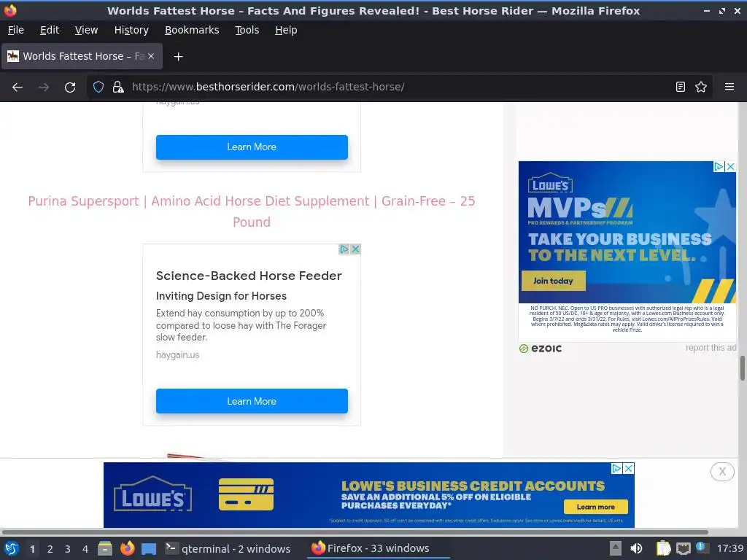Viewport: 747px width, 560px height.
Task: Bookmark this page with the star
Action: (x=701, y=87)
